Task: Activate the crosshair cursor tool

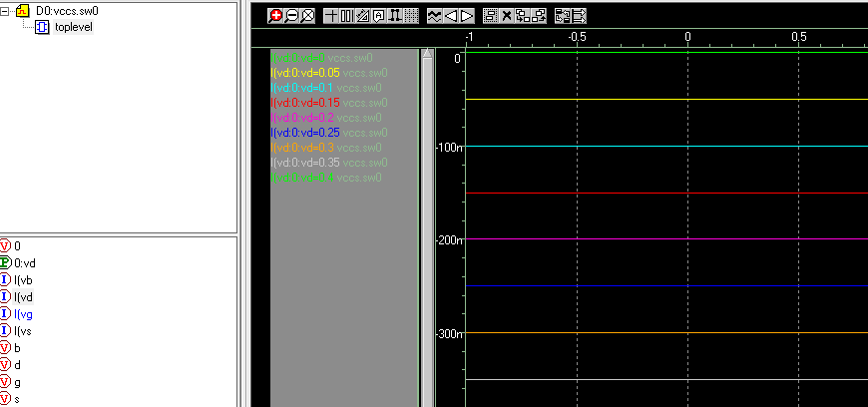Action: pyautogui.click(x=331, y=16)
